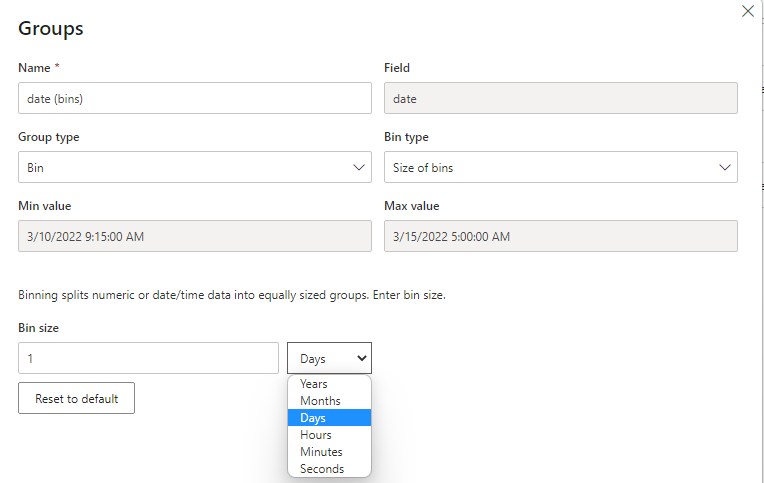Open the Bin type dropdown
This screenshot has height=483, width=764.
(x=560, y=167)
